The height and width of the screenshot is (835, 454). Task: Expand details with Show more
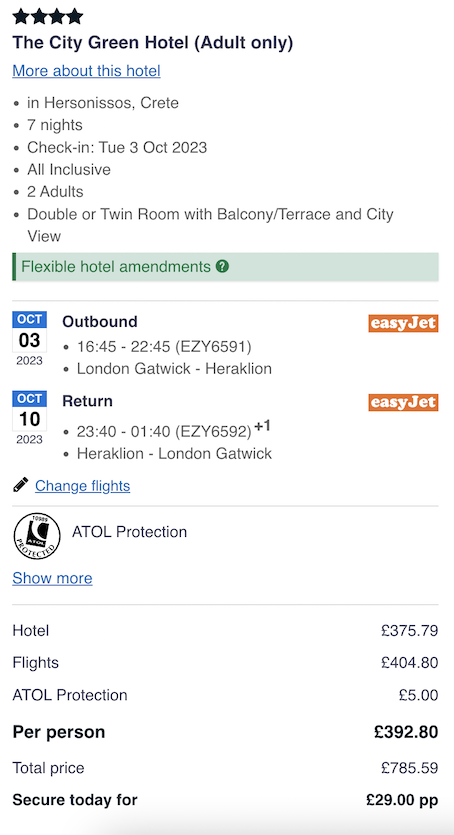[52, 578]
